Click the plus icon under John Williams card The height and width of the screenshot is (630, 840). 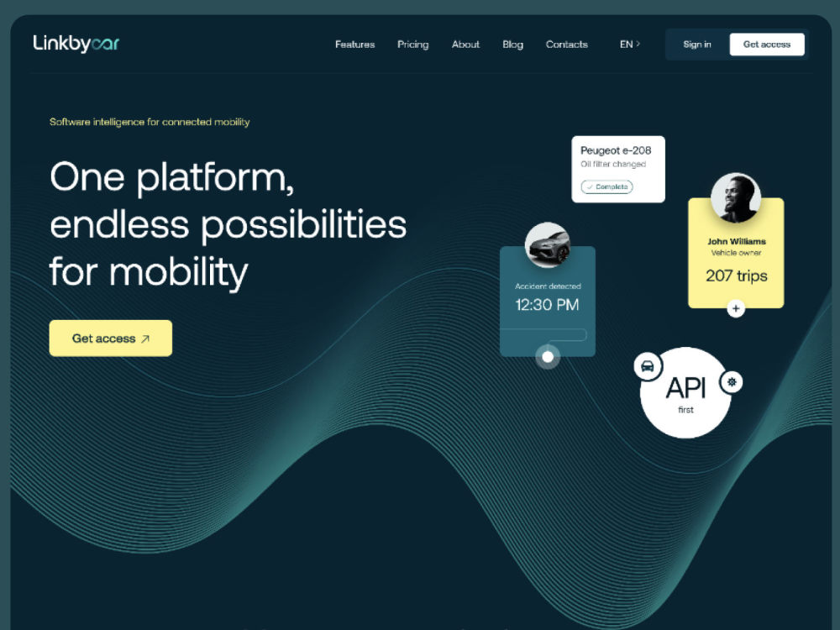click(x=736, y=308)
